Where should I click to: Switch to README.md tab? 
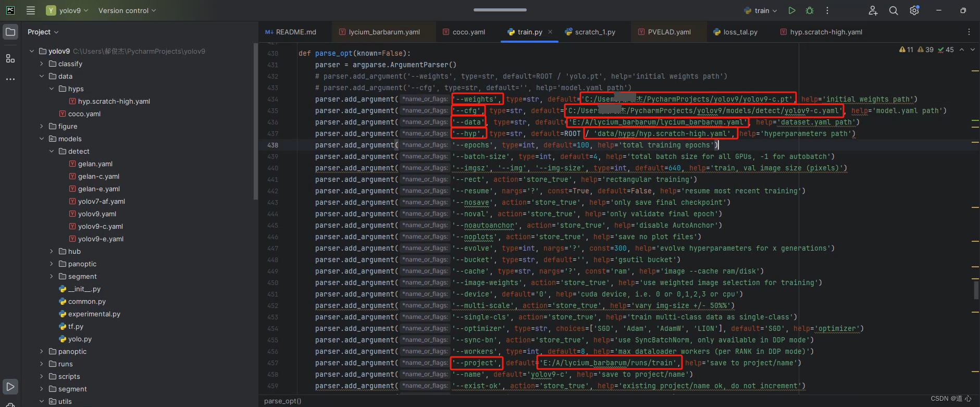291,32
